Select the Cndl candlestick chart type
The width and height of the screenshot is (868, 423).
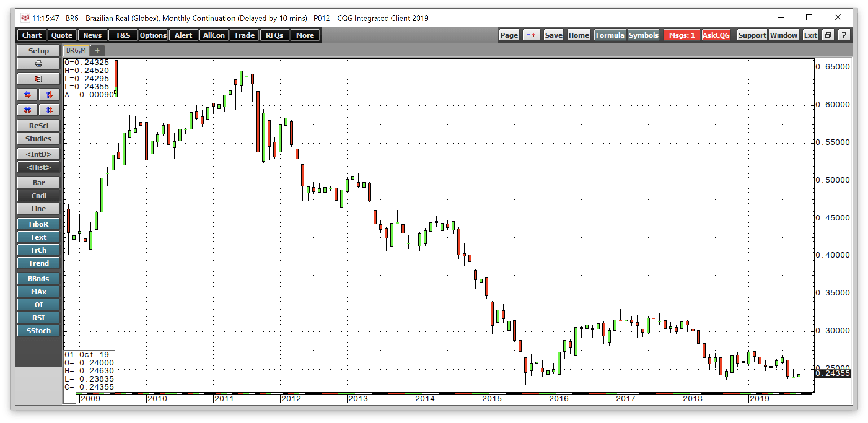38,196
